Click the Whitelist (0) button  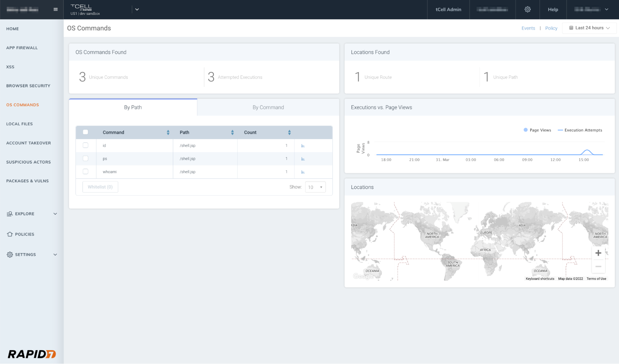click(x=100, y=187)
